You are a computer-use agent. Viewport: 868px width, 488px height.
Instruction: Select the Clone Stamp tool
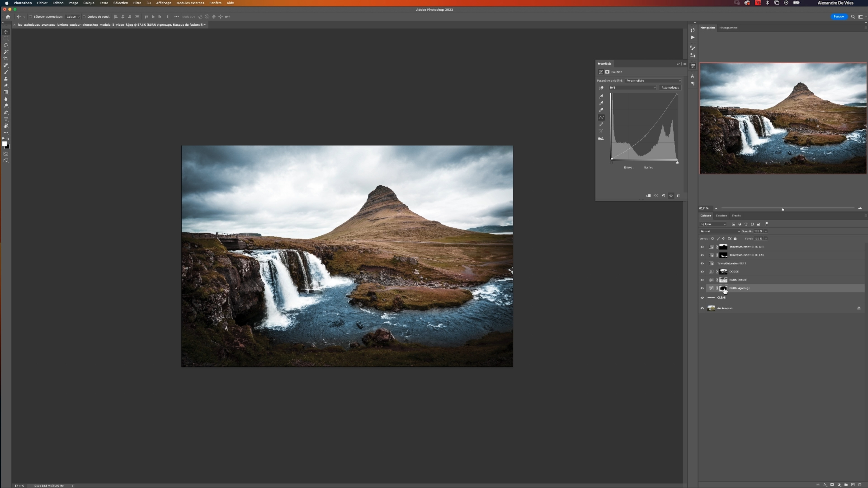pos(6,79)
